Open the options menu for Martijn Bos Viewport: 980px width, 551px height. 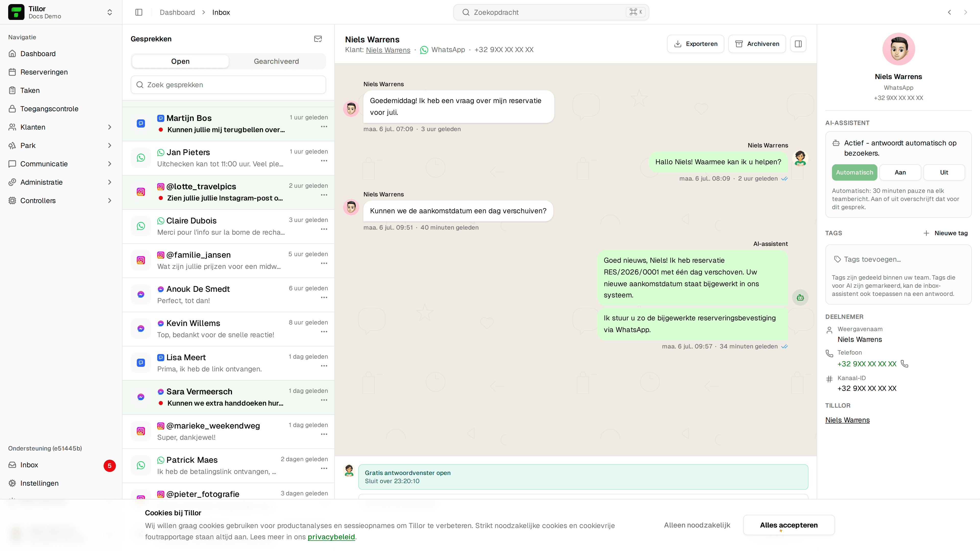(x=324, y=127)
